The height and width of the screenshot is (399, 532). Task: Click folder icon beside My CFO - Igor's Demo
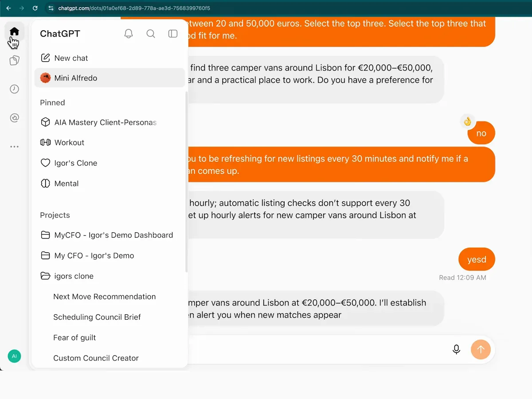tap(45, 256)
